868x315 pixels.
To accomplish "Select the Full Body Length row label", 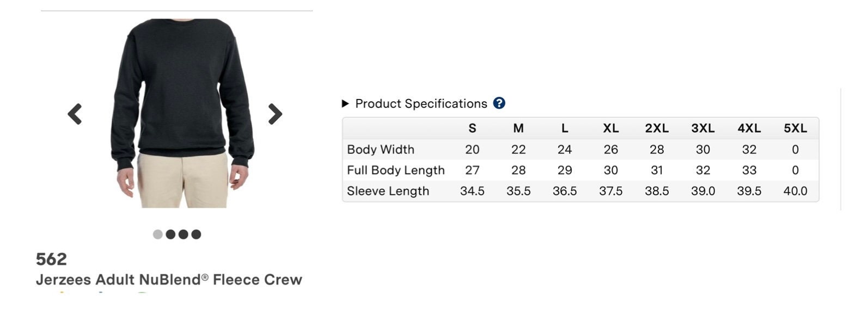I will pyautogui.click(x=396, y=170).
